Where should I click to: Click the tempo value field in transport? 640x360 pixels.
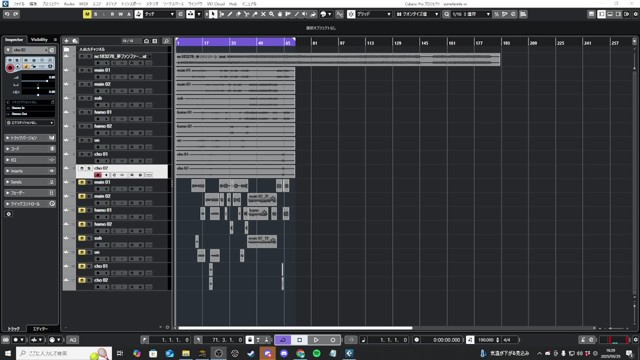(x=487, y=340)
